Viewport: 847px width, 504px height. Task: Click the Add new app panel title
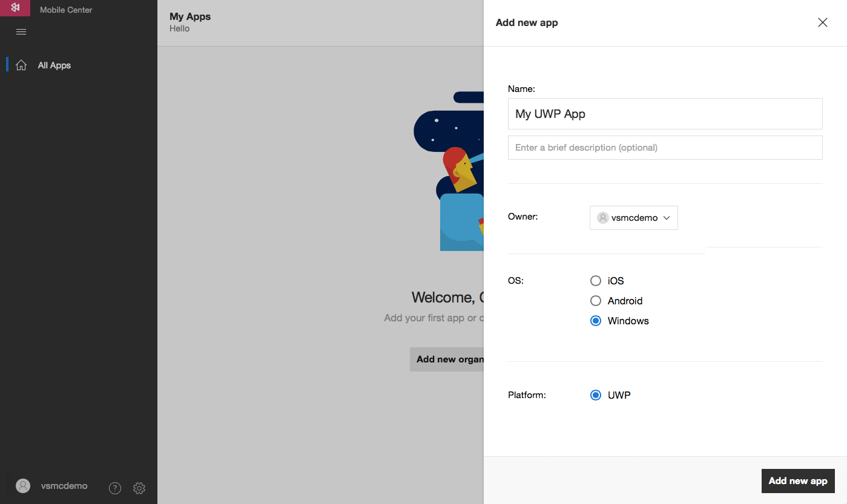point(527,22)
